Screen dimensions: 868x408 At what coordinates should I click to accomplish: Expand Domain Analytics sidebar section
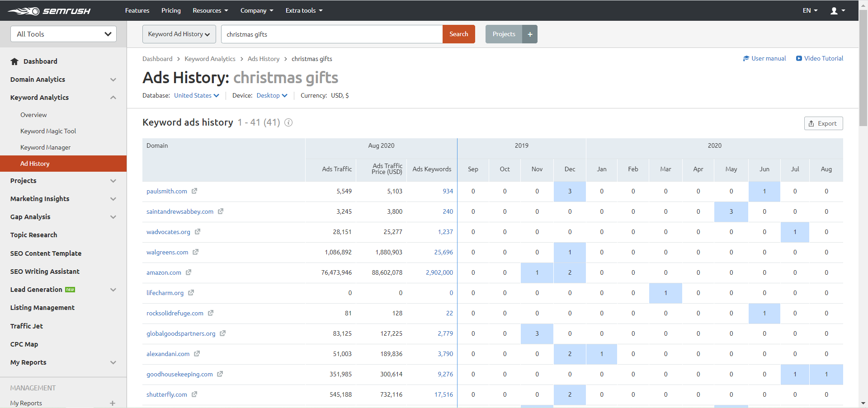(x=113, y=80)
